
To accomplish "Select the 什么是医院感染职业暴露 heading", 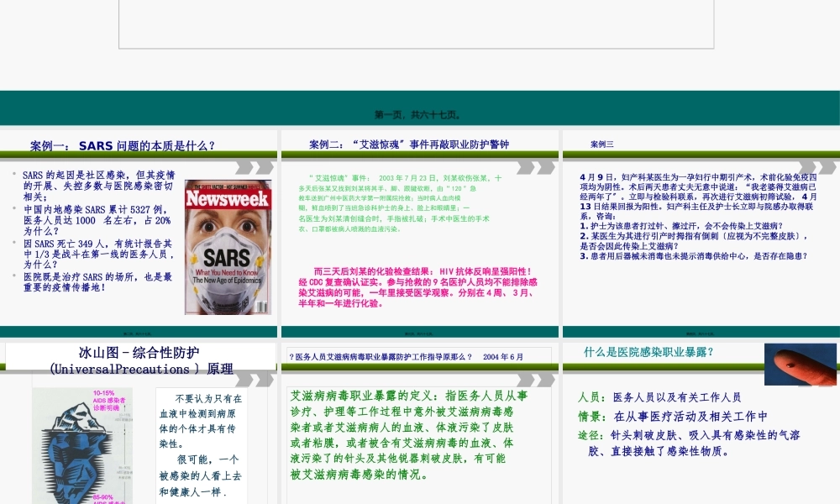I will pos(648,352).
